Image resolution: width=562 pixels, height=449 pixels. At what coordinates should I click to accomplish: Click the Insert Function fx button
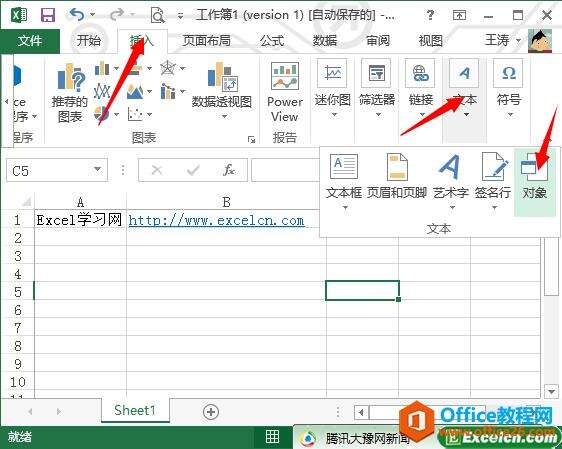229,170
